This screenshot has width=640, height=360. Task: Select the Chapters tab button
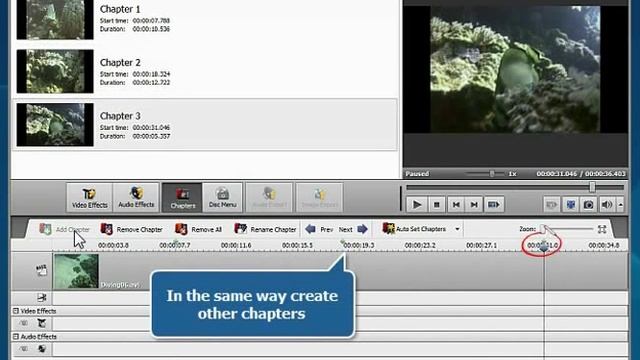182,198
